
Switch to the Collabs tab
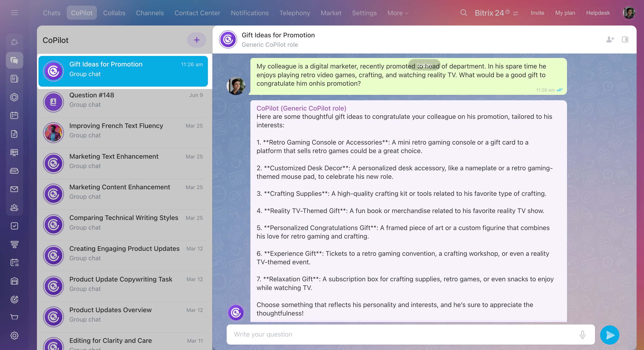coord(114,13)
